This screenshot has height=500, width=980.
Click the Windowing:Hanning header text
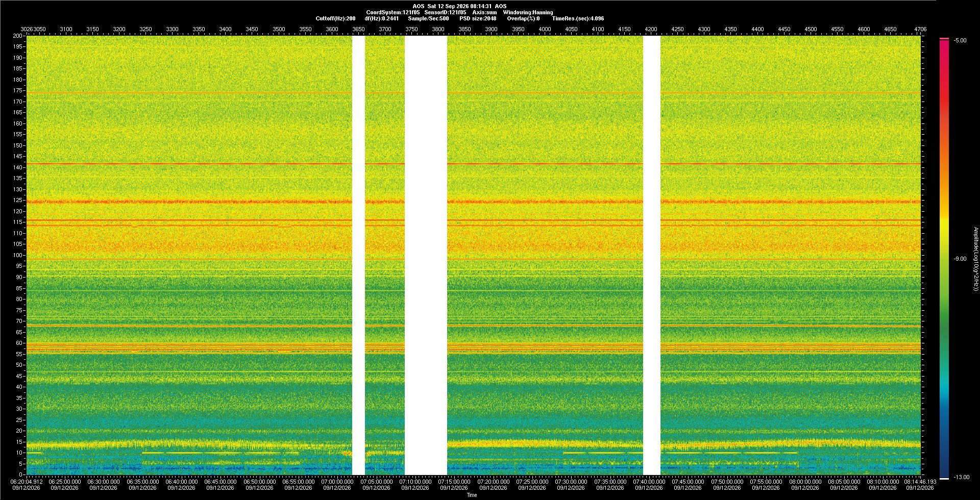click(x=528, y=12)
